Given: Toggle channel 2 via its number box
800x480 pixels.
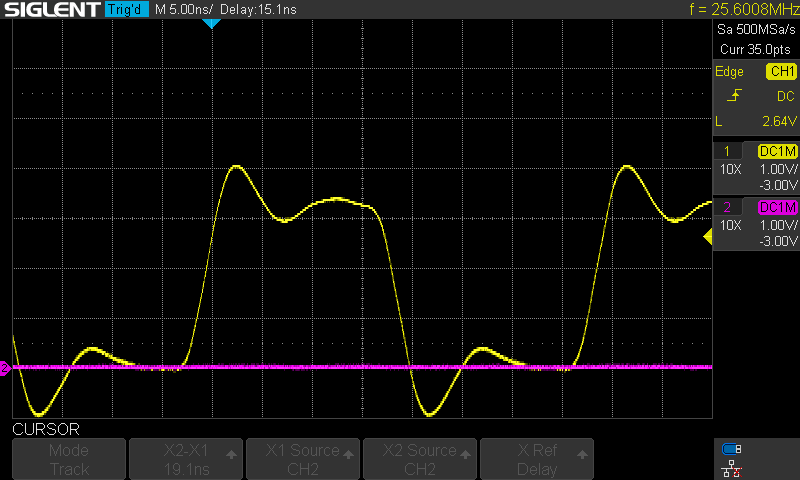Looking at the screenshot, I should point(727,207).
